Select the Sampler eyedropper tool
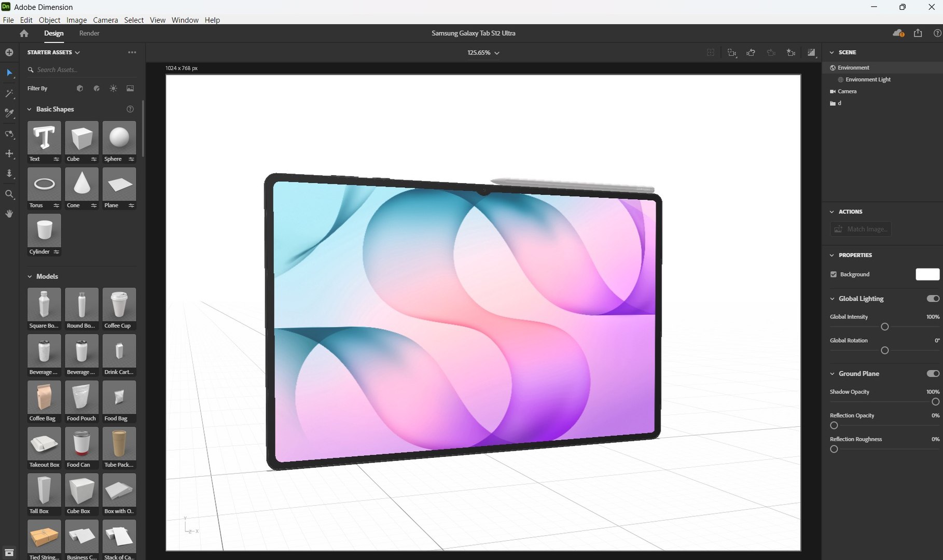The image size is (943, 560). coord(9,113)
